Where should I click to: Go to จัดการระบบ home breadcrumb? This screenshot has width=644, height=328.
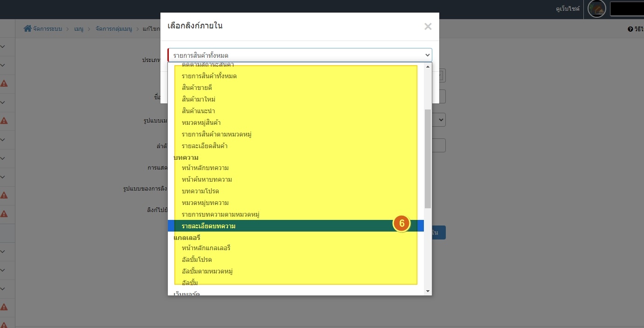(x=42, y=29)
